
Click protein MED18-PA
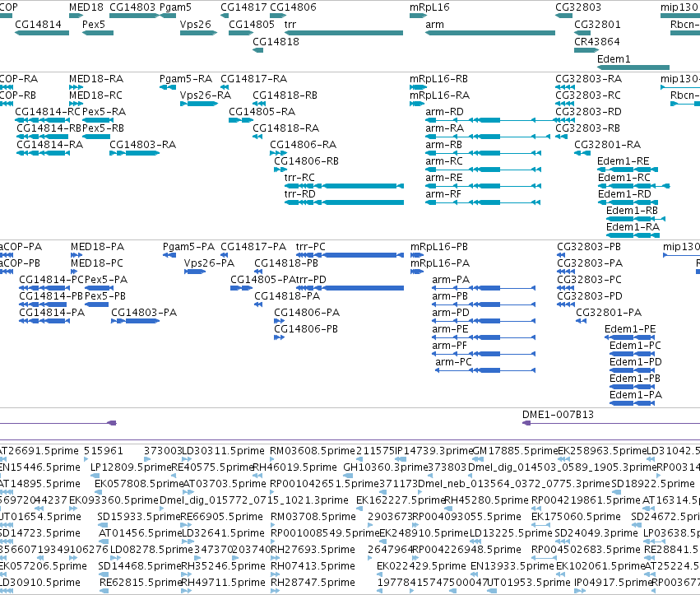click(97, 247)
